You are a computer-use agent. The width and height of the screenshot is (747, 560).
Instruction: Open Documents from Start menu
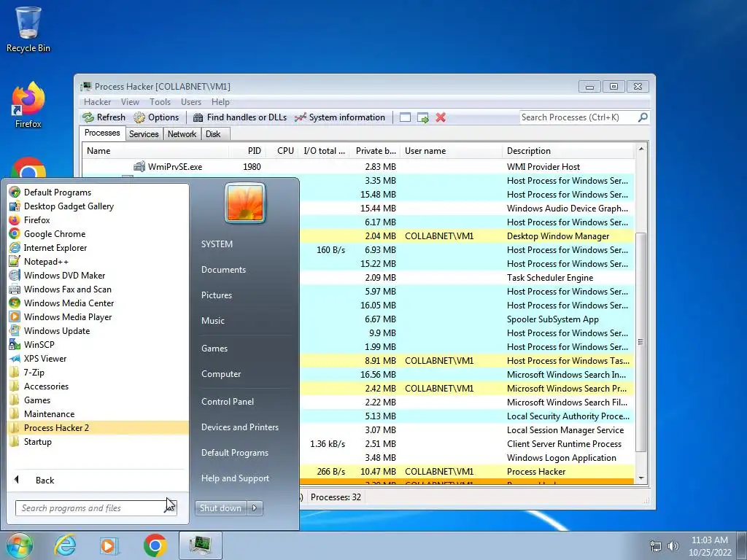(223, 270)
